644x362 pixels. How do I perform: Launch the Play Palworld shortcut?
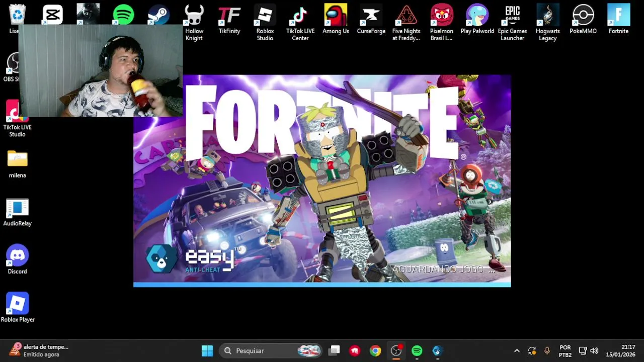477,19
